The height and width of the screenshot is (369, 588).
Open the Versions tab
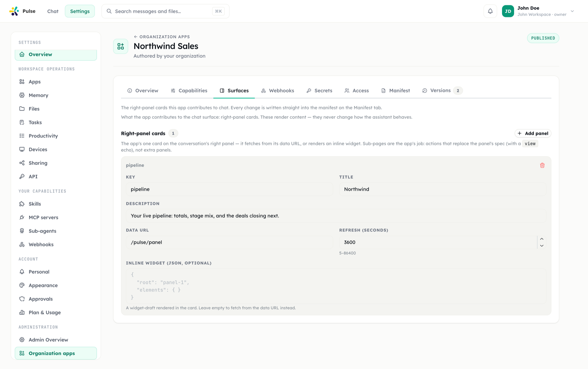[x=442, y=91]
